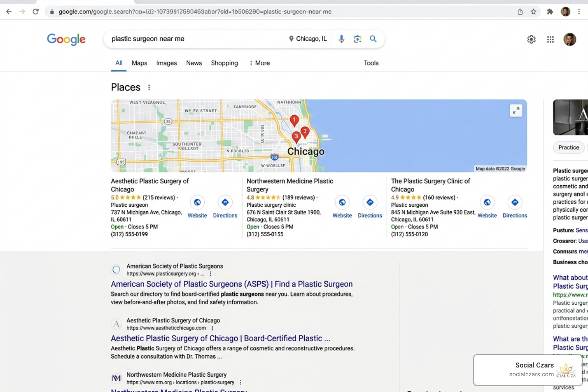The image size is (588, 392).
Task: Get Directions to The Plastic Surgery Clinic of Chicago
Action: (515, 207)
